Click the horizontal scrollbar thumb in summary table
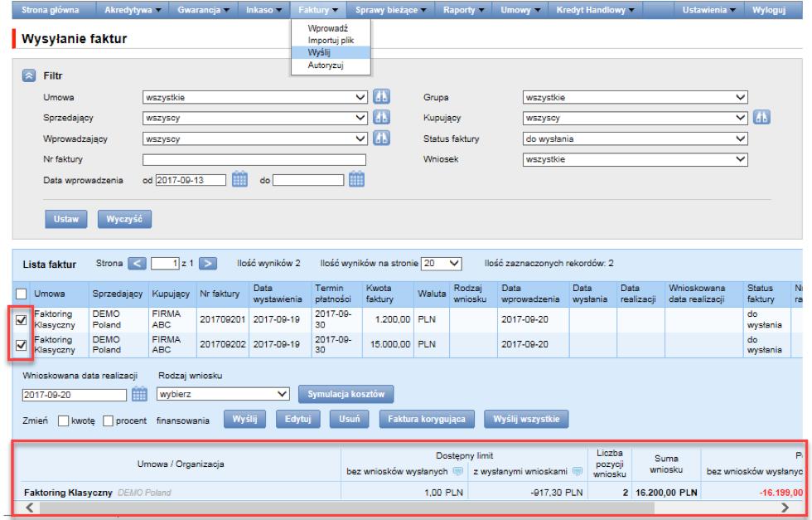Screen dimensions: 812x520 pyautogui.click(x=347, y=508)
